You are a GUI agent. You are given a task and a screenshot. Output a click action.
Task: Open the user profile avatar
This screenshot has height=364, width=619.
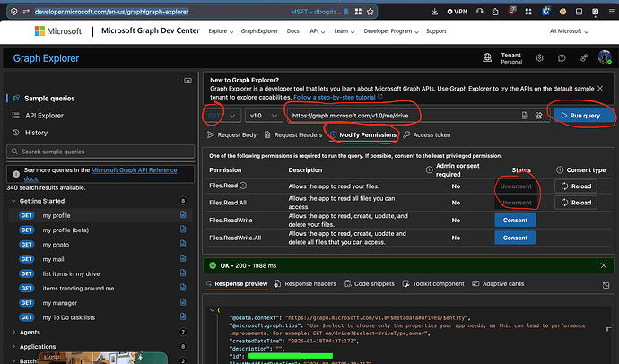[x=605, y=57]
